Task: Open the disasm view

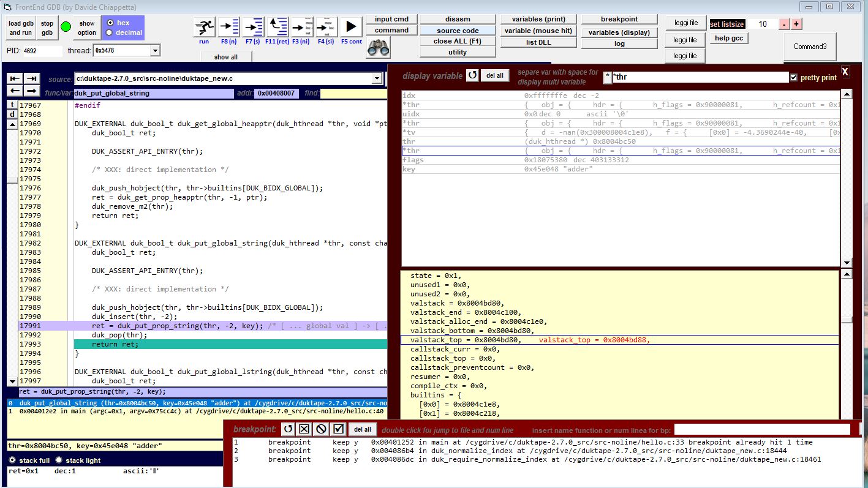Action: click(458, 19)
